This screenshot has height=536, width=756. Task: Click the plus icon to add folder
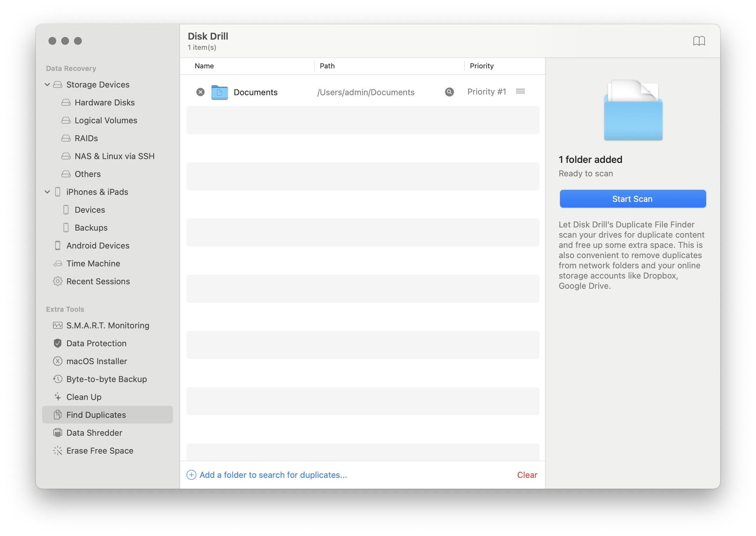tap(191, 475)
